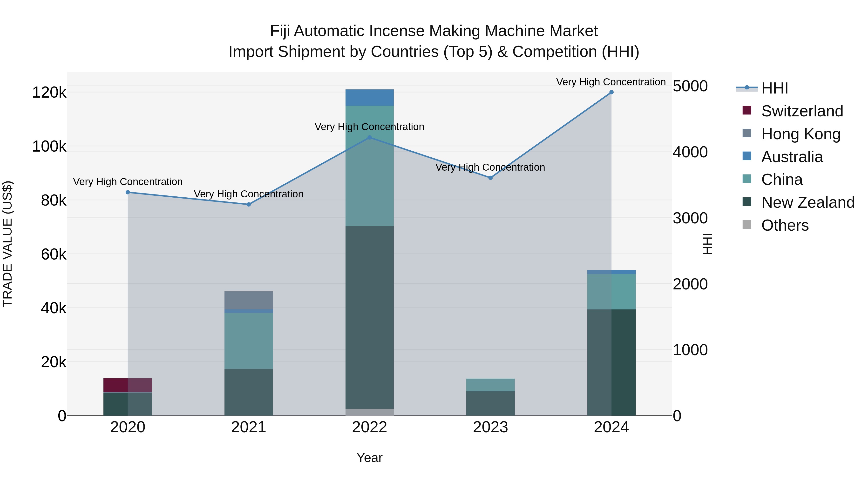Click the Hong Kong bar segment in 2021
The image size is (868, 488).
click(249, 301)
